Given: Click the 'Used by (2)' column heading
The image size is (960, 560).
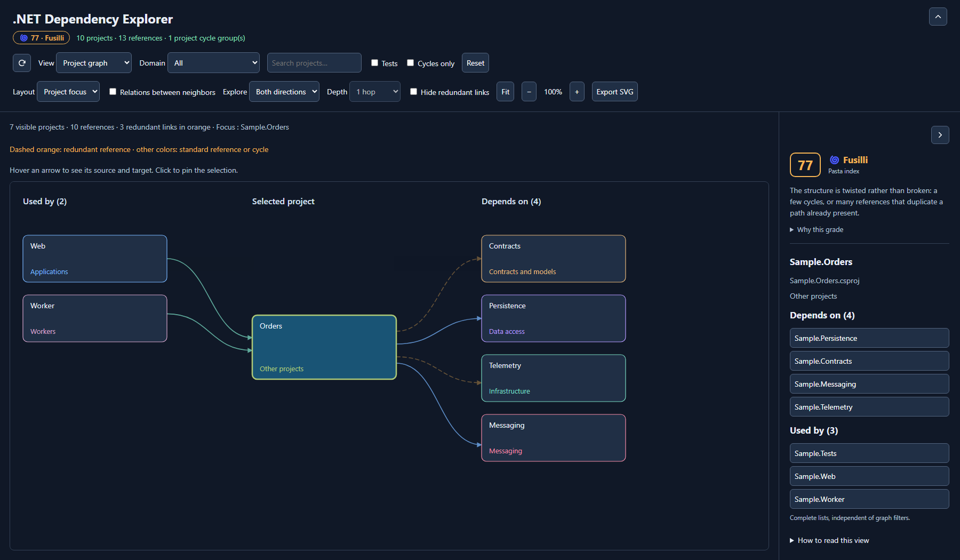Looking at the screenshot, I should click(45, 201).
